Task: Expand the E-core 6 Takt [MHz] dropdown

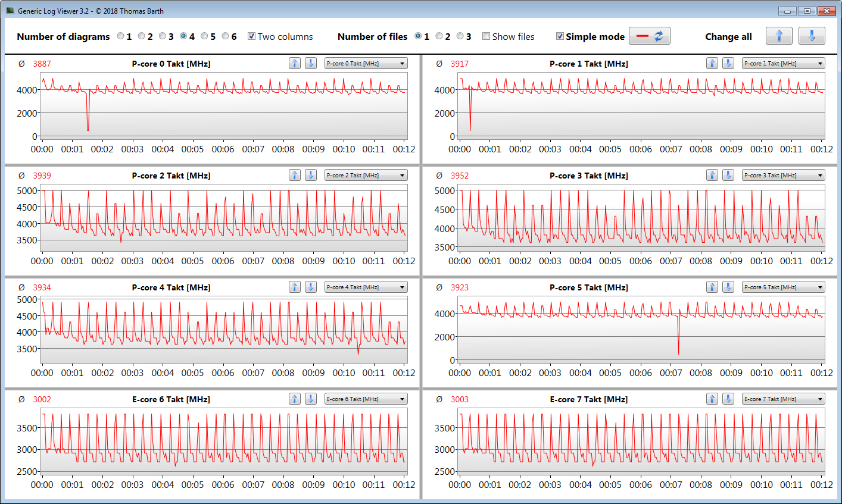Action: [366, 399]
